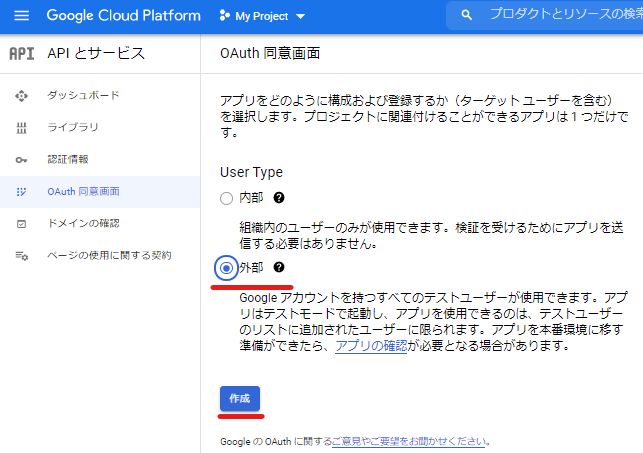Open the アプリの確認 link
643x453 pixels.
pyautogui.click(x=371, y=346)
